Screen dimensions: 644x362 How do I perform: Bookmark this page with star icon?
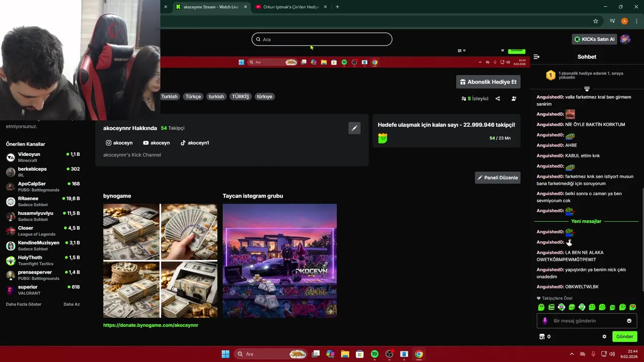pyautogui.click(x=596, y=21)
